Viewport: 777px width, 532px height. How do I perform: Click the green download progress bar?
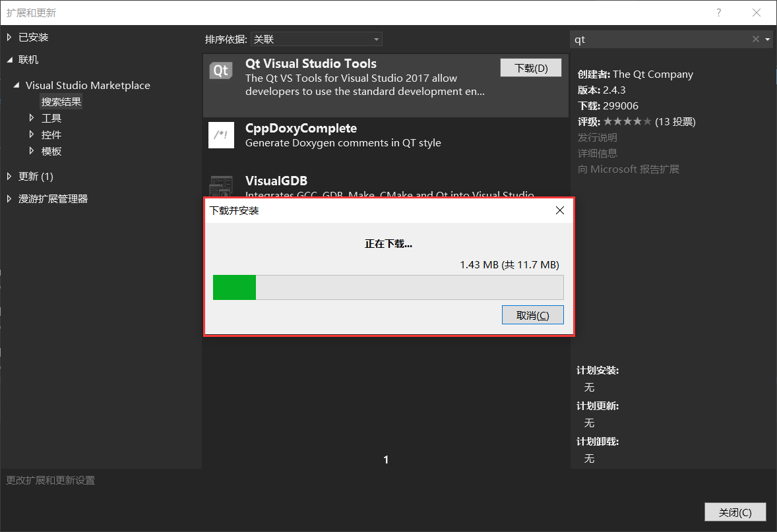click(x=234, y=287)
